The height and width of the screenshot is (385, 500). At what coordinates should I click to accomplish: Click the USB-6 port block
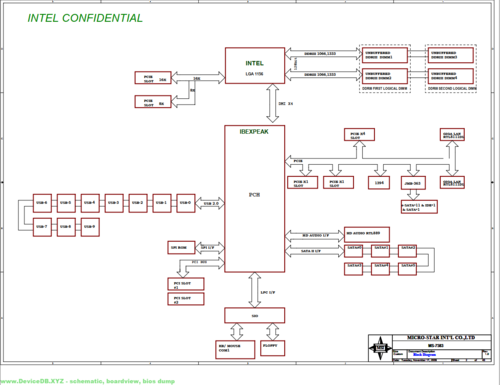click(x=42, y=203)
